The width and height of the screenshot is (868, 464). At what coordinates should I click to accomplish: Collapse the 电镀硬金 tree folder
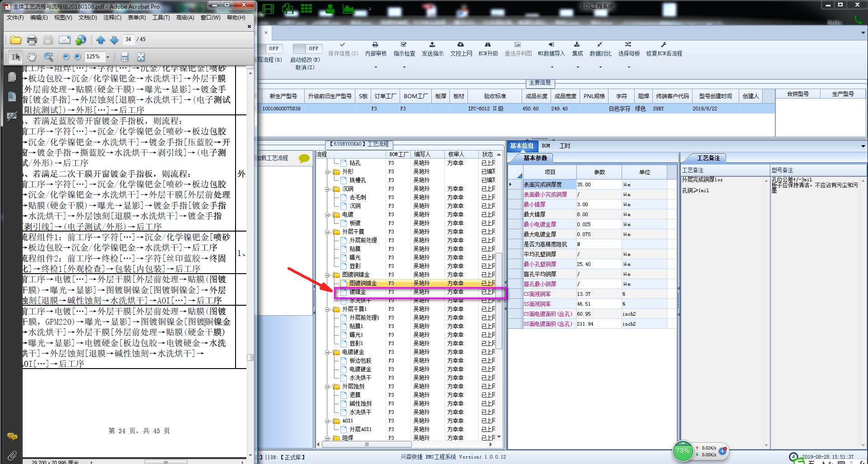[327, 352]
